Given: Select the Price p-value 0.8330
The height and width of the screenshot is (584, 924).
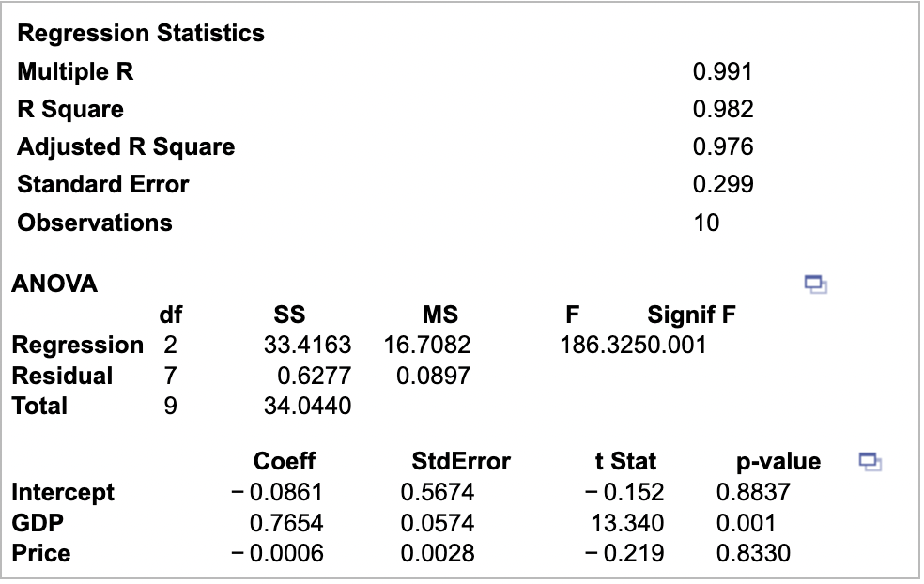Looking at the screenshot, I should [x=753, y=553].
